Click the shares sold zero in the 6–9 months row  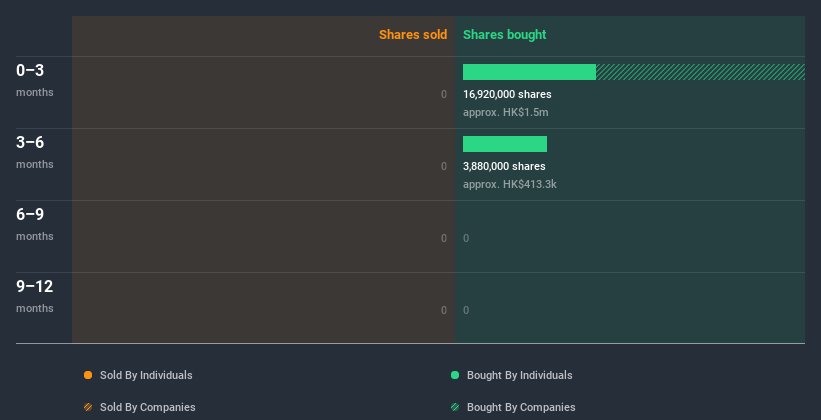click(444, 238)
